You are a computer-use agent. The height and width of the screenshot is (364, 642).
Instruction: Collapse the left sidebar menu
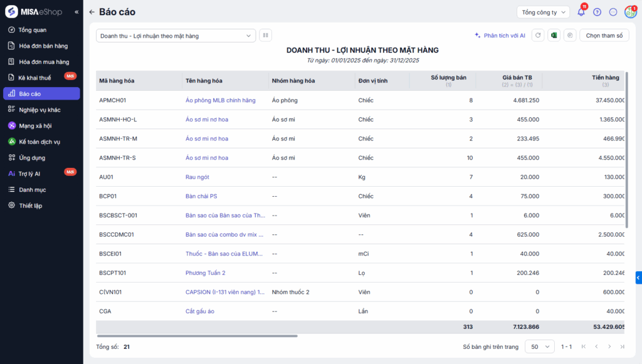[x=76, y=12]
